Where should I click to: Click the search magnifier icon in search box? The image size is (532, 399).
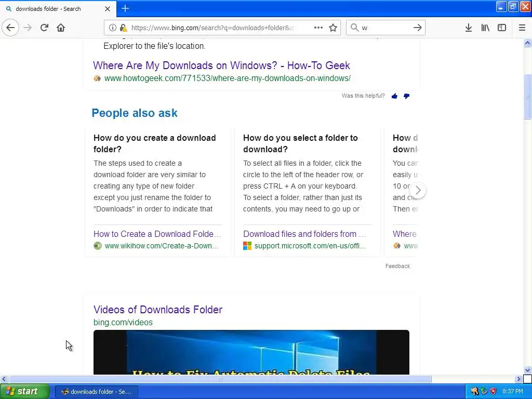tap(354, 28)
